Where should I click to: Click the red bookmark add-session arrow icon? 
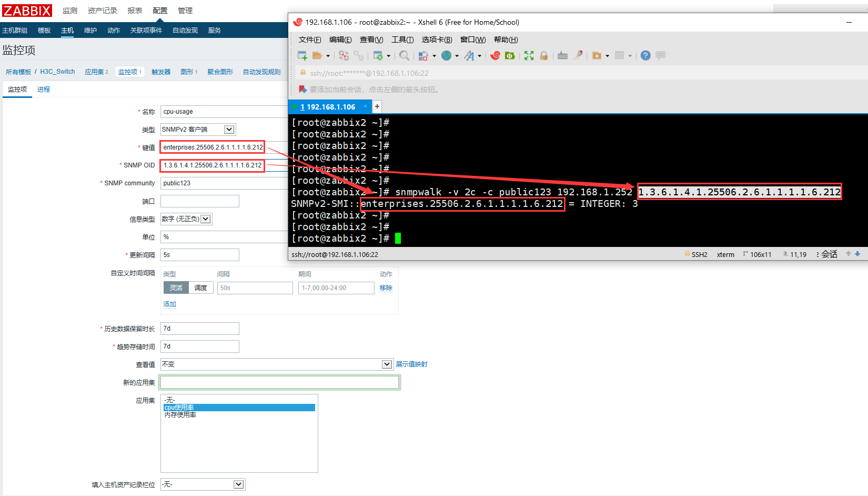pos(302,90)
